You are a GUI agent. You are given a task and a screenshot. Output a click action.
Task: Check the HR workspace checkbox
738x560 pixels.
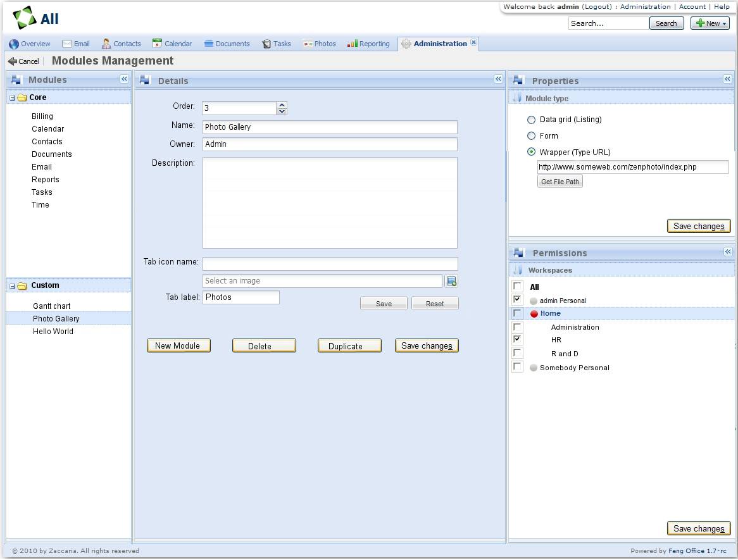(518, 340)
